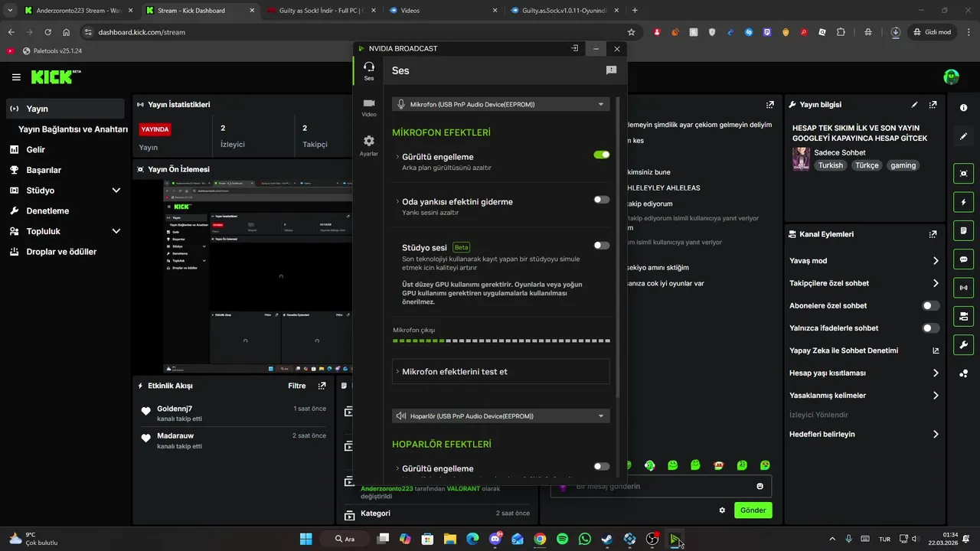Expand Mikrofon efektlerini test et
Image resolution: width=980 pixels, height=551 pixels.
tap(501, 371)
